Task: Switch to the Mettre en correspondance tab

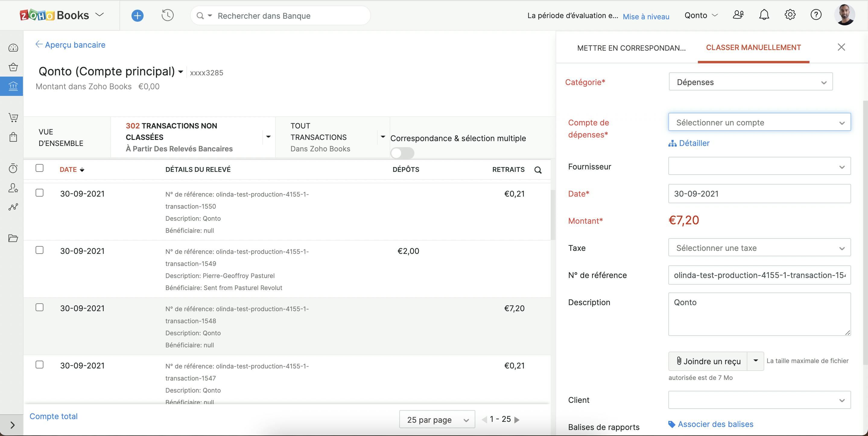Action: [x=631, y=48]
